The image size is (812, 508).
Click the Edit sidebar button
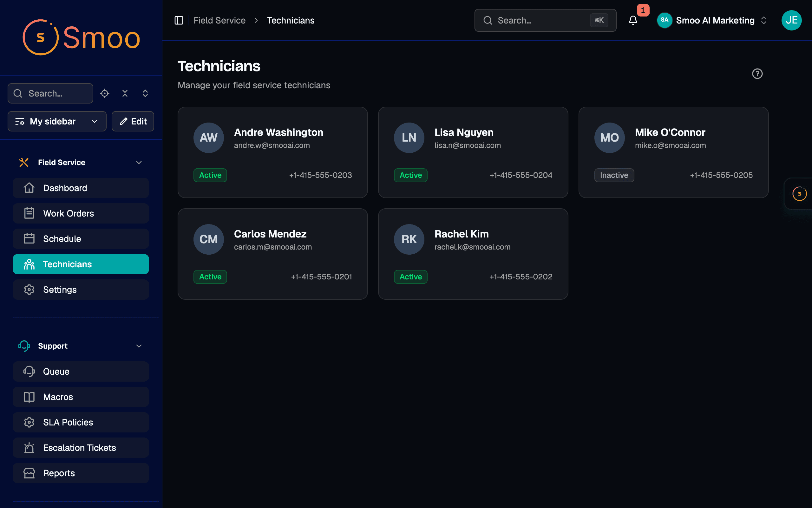point(133,121)
